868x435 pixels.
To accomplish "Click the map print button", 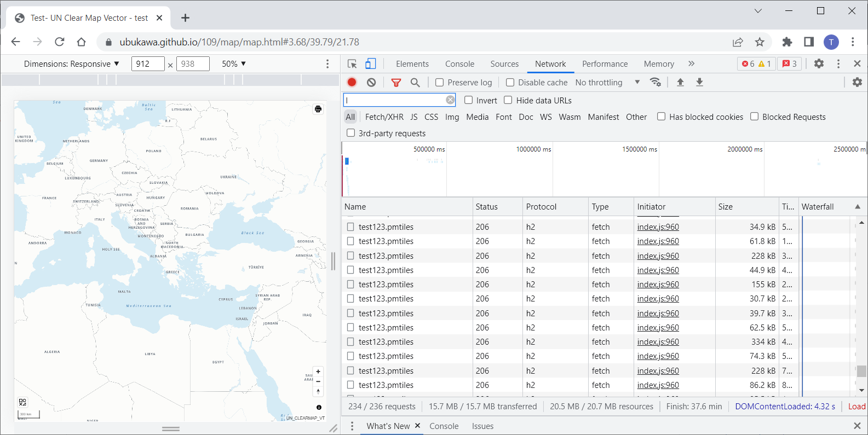I will click(318, 109).
